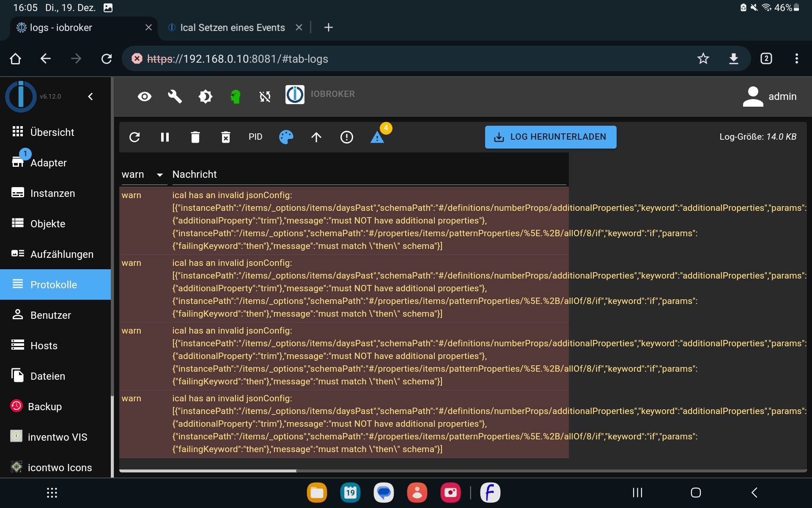Click the Log herunterladen button
This screenshot has width=812, height=508.
[x=550, y=137]
